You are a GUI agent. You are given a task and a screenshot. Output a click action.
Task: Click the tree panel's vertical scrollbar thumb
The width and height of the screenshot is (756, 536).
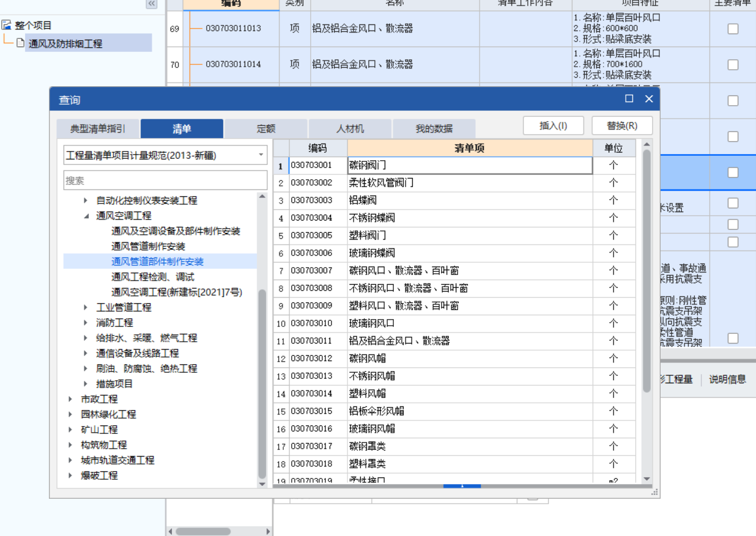[x=262, y=384]
